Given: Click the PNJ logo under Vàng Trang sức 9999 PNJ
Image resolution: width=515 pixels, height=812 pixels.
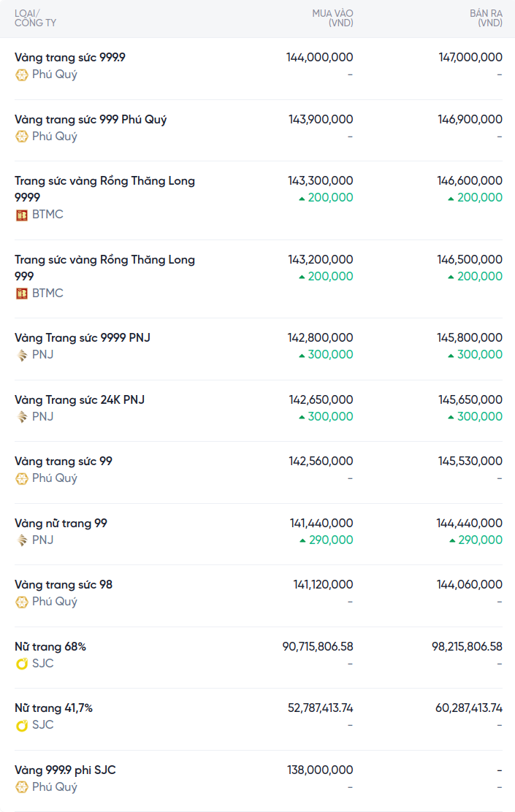Looking at the screenshot, I should pyautogui.click(x=22, y=355).
